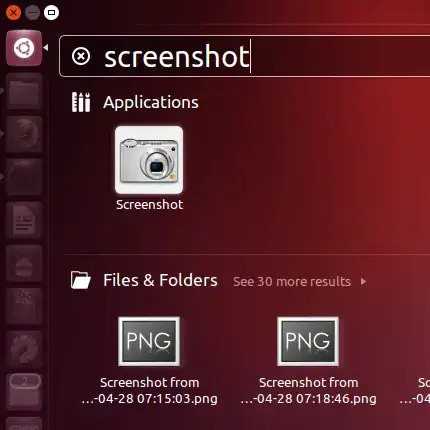Click the Files & Folders folder icon
The height and width of the screenshot is (430, 430).
point(81,280)
